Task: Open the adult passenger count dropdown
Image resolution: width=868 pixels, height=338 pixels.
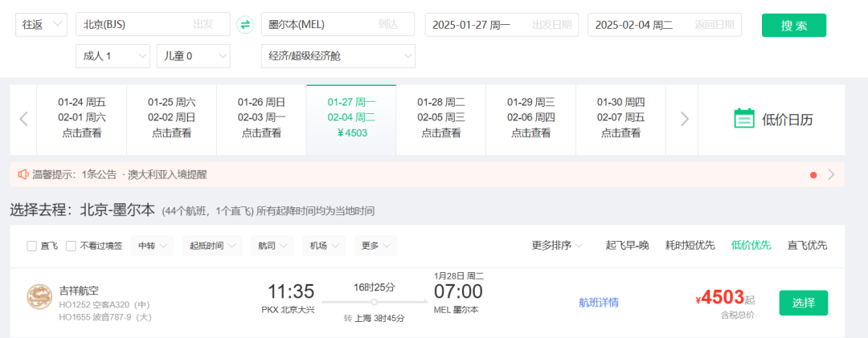Action: coord(112,56)
